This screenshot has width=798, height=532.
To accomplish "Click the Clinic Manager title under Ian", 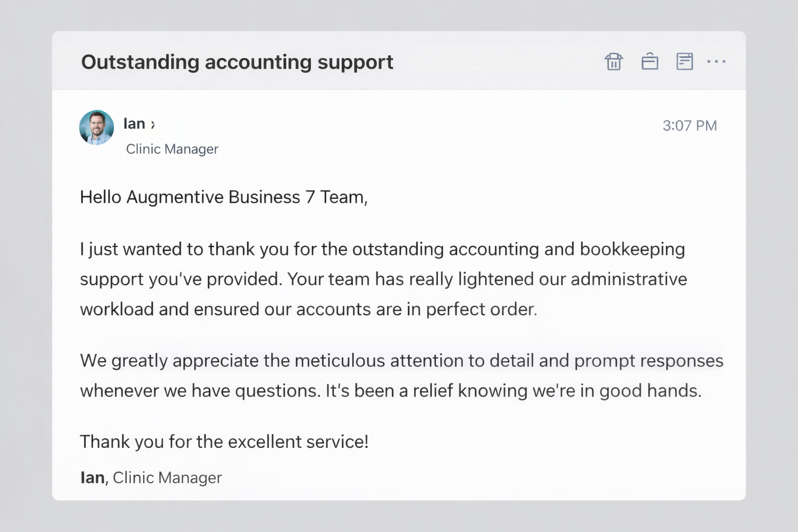I will (x=171, y=149).
